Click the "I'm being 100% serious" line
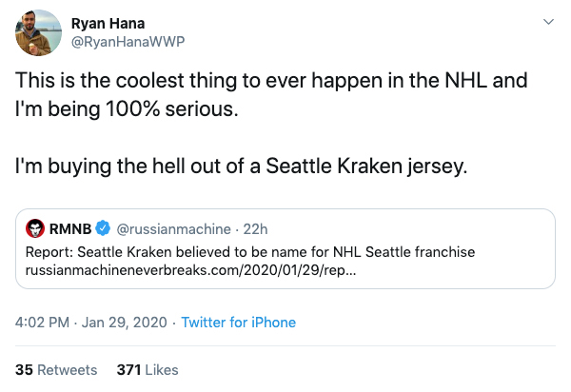Image resolution: width=571 pixels, height=392 pixels. point(126,109)
